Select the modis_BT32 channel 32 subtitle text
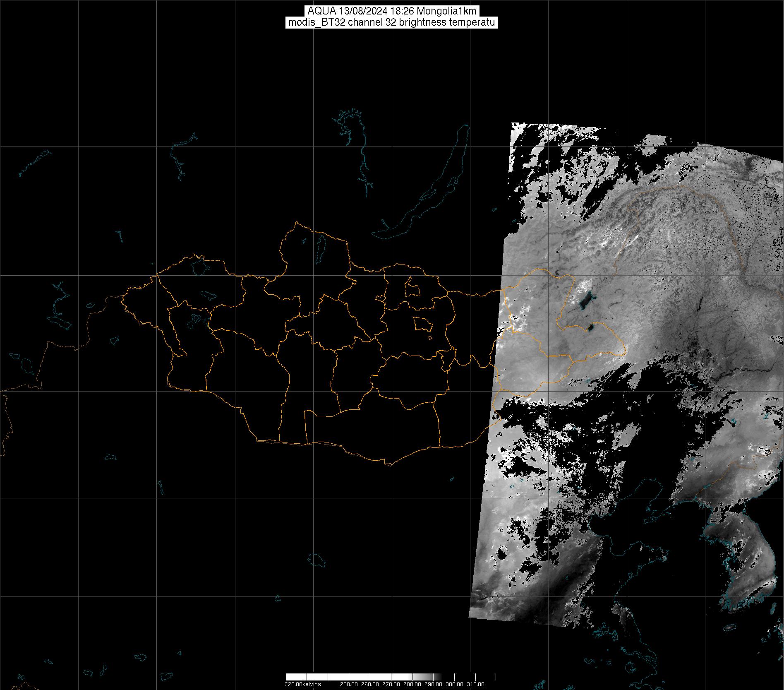The width and height of the screenshot is (784, 690). [392, 22]
